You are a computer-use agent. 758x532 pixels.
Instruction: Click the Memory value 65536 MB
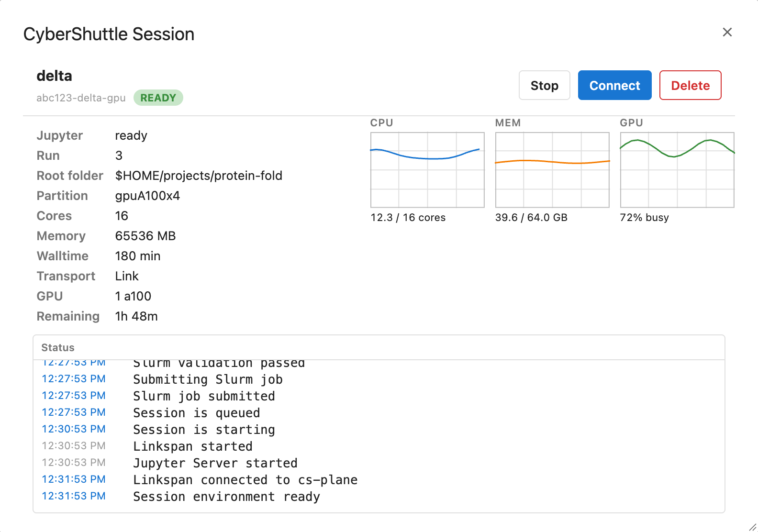(x=145, y=236)
